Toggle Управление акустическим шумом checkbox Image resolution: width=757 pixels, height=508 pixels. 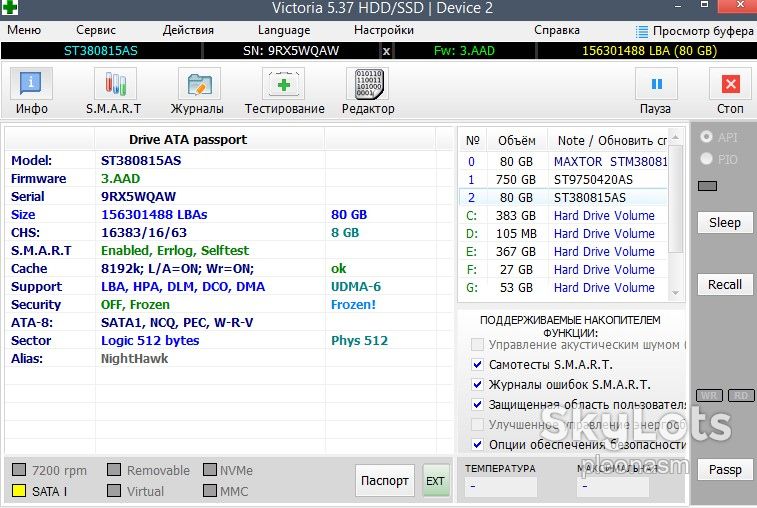pos(477,344)
